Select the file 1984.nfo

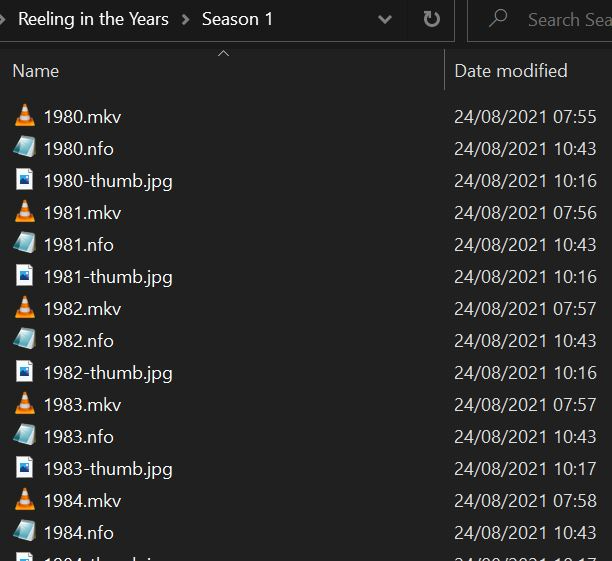point(79,532)
